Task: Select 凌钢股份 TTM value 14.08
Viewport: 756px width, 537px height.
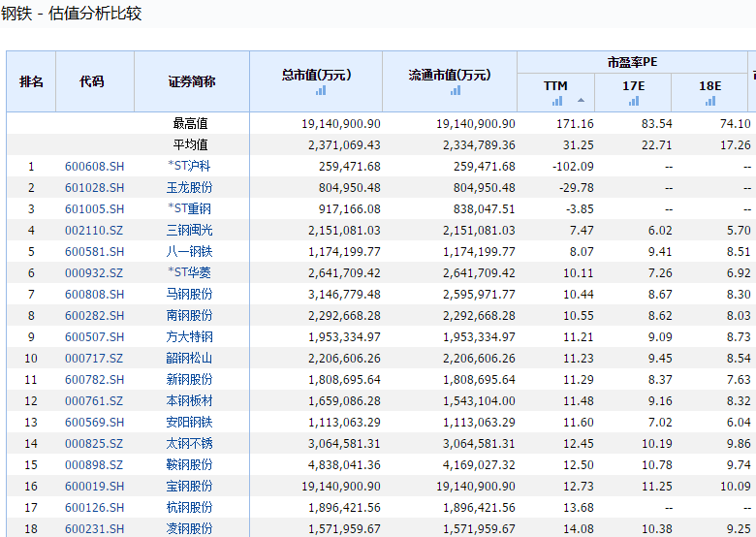Action: (x=579, y=529)
